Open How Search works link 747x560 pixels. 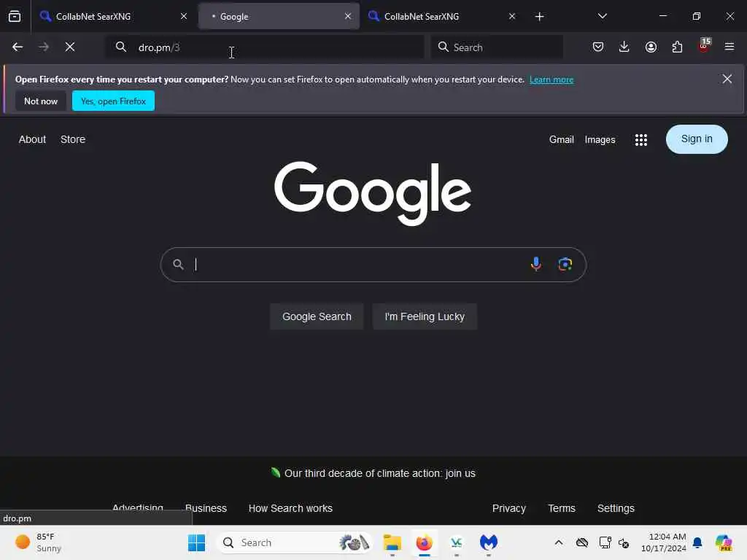290,508
